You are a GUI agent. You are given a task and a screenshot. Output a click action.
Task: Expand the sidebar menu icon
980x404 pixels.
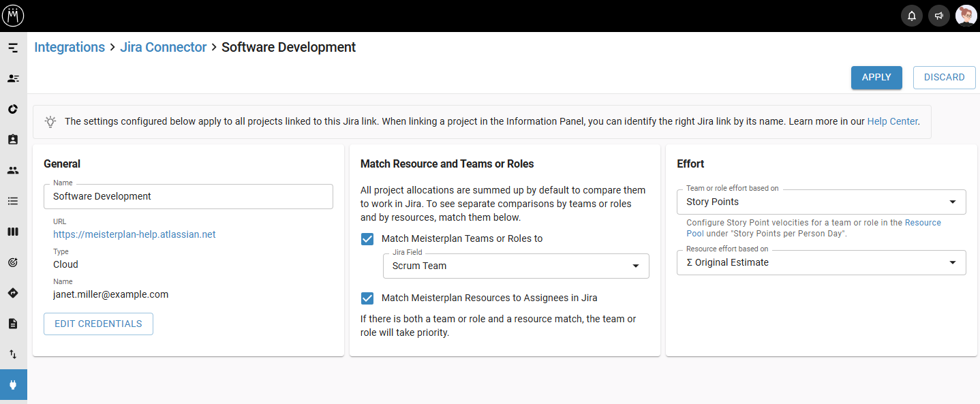[x=13, y=48]
